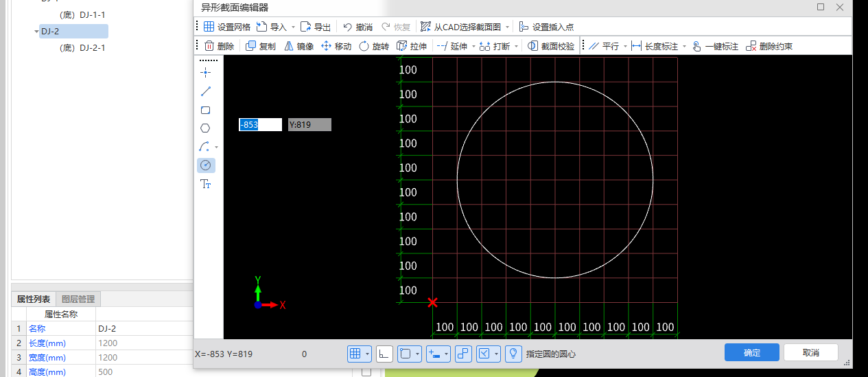Select the arc drawing tool

204,146
